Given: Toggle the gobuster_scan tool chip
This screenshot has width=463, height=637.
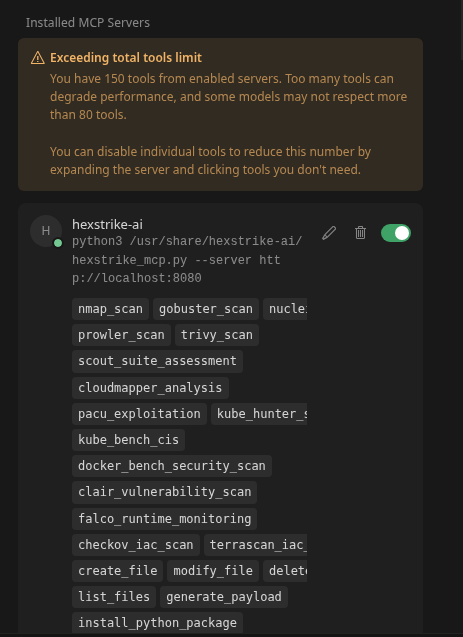Looking at the screenshot, I should tap(206, 309).
